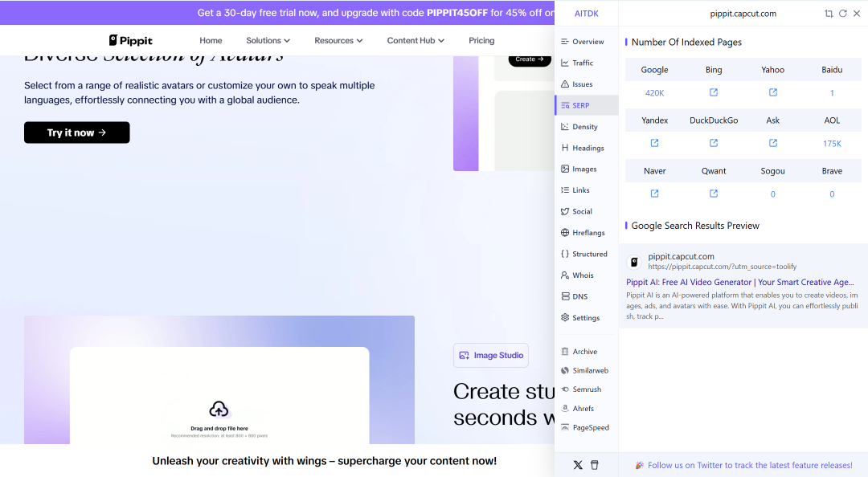Click the 'Number Of Indexed Pages' heading
Screen dimensions: 868x477
point(686,42)
